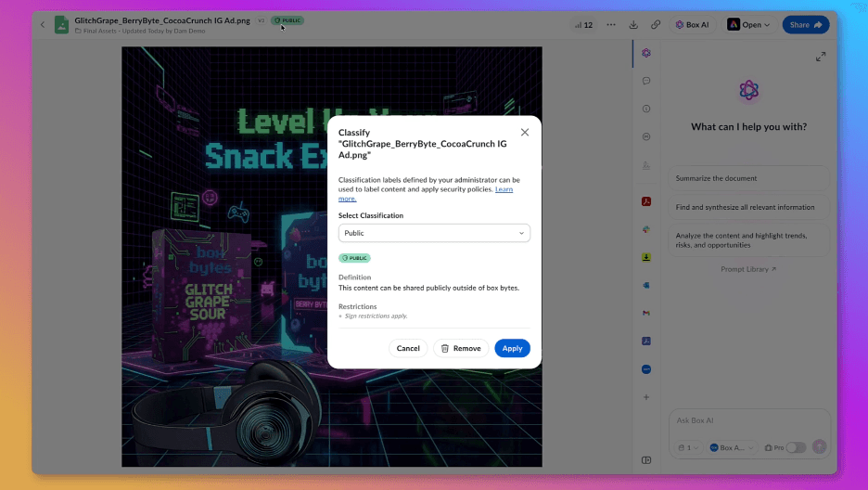Cancel the classification dialog

(408, 348)
